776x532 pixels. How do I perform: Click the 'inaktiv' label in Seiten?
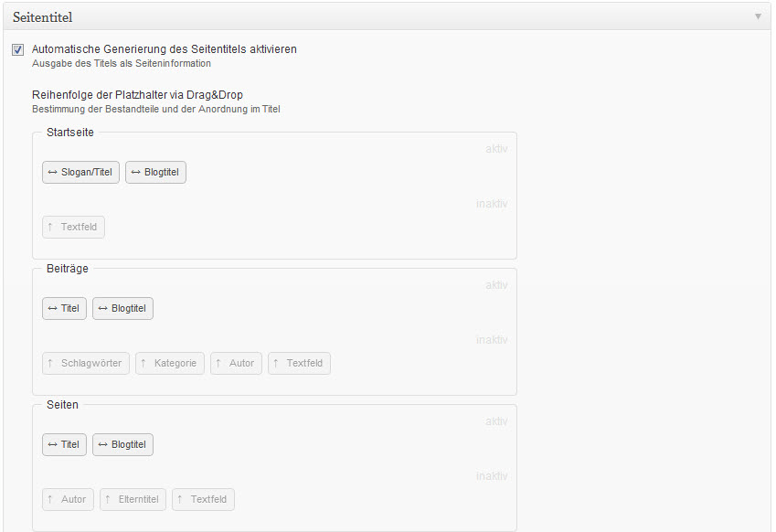[x=492, y=475]
